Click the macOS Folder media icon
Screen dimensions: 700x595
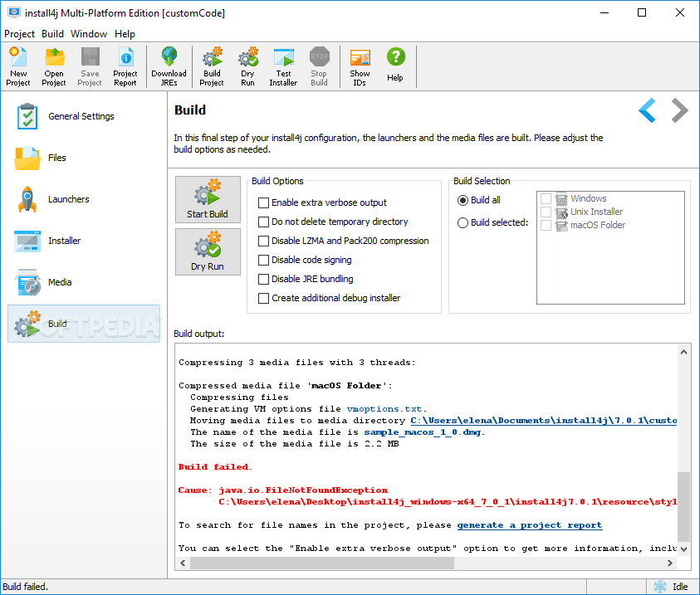[x=561, y=225]
